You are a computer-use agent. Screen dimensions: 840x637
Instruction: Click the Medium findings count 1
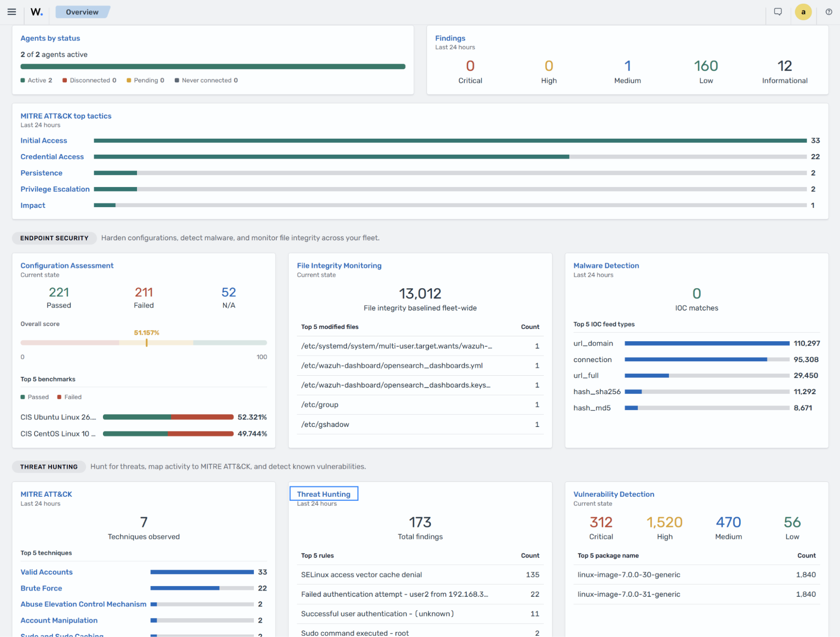click(x=627, y=66)
